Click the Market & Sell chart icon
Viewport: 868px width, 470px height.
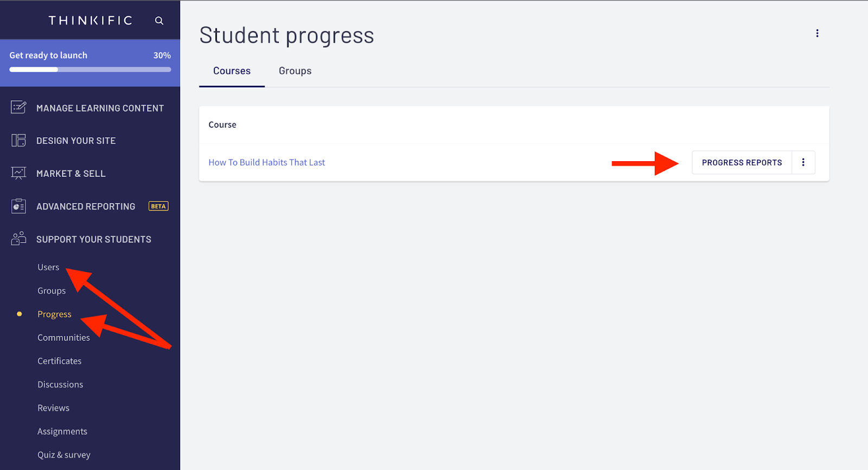click(x=18, y=173)
